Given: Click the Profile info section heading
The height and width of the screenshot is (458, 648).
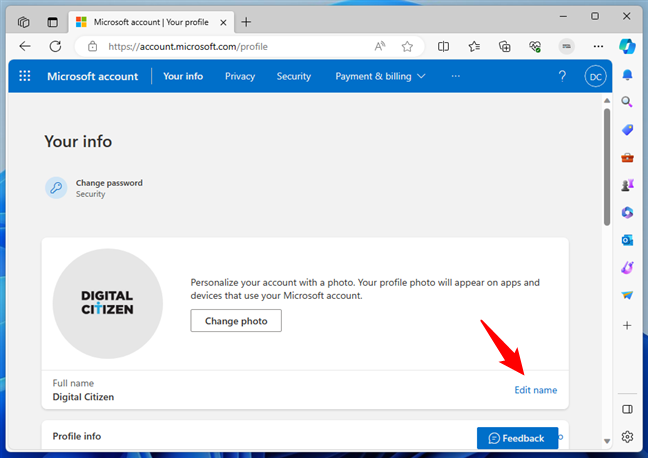Looking at the screenshot, I should pos(77,436).
